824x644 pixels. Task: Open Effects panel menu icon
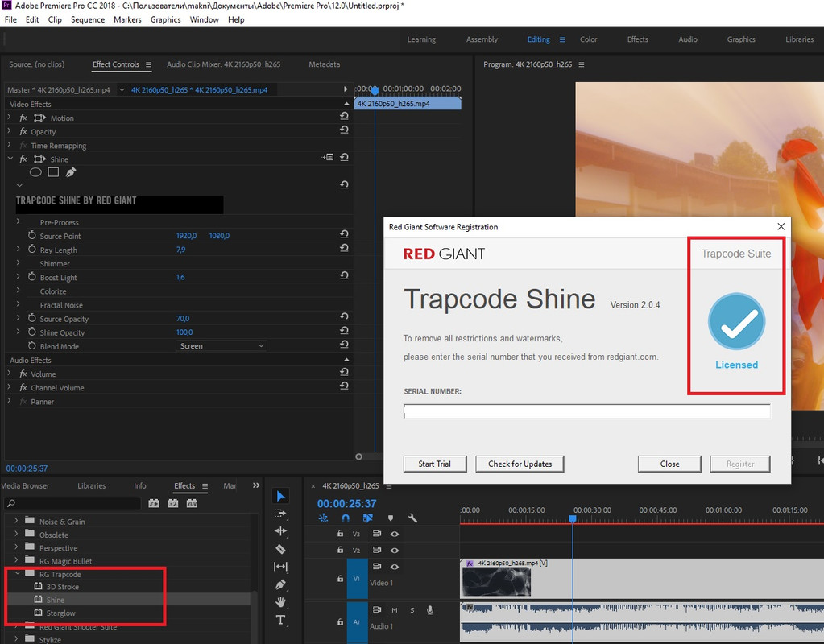(x=205, y=486)
